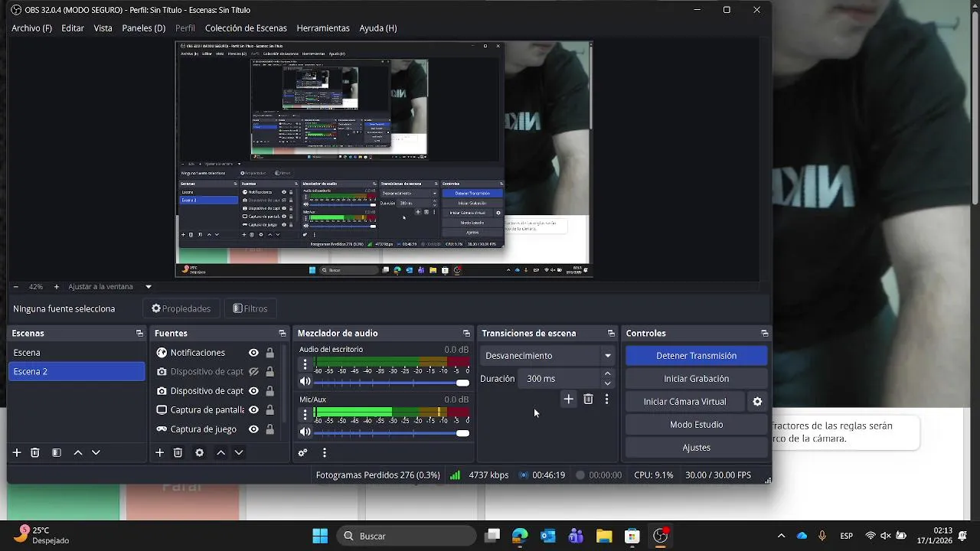Open Filtros for the selected source

[x=251, y=308]
